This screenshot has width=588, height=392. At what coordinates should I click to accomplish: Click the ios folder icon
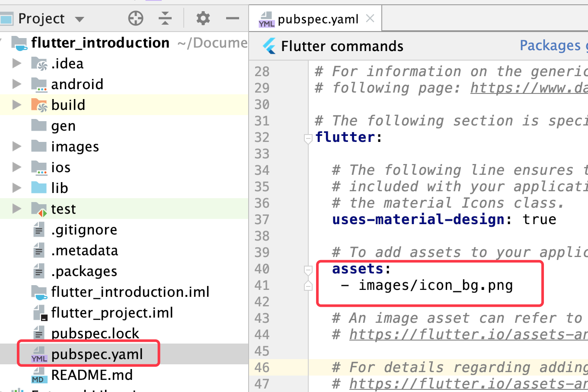click(x=39, y=167)
